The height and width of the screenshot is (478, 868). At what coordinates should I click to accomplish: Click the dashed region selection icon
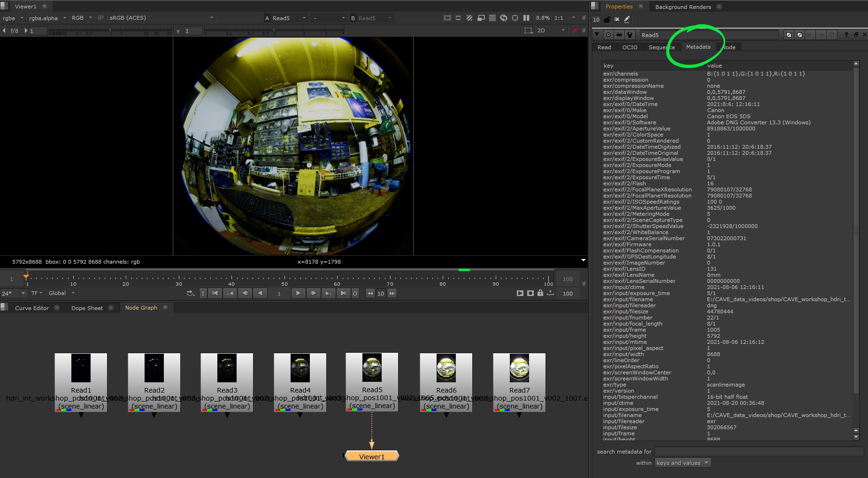[x=528, y=30]
